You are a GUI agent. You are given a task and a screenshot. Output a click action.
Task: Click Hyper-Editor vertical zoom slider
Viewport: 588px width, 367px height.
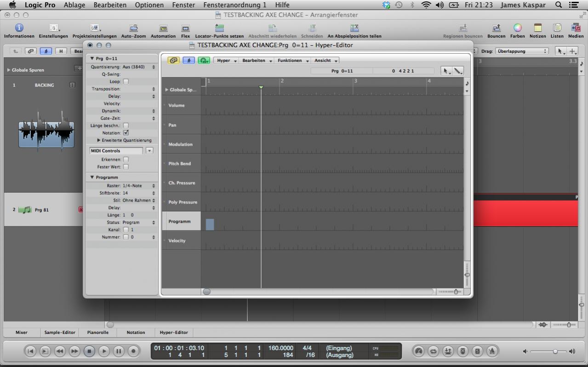pos(467,274)
